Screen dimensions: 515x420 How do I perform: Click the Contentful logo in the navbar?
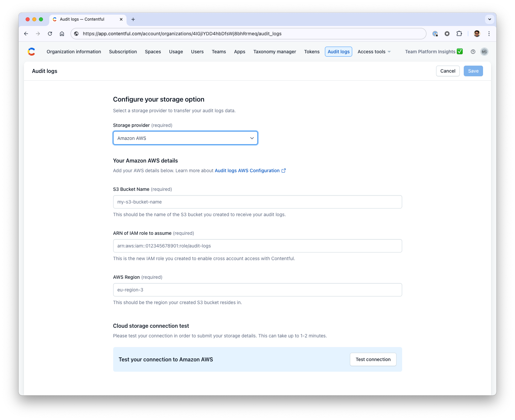point(31,52)
